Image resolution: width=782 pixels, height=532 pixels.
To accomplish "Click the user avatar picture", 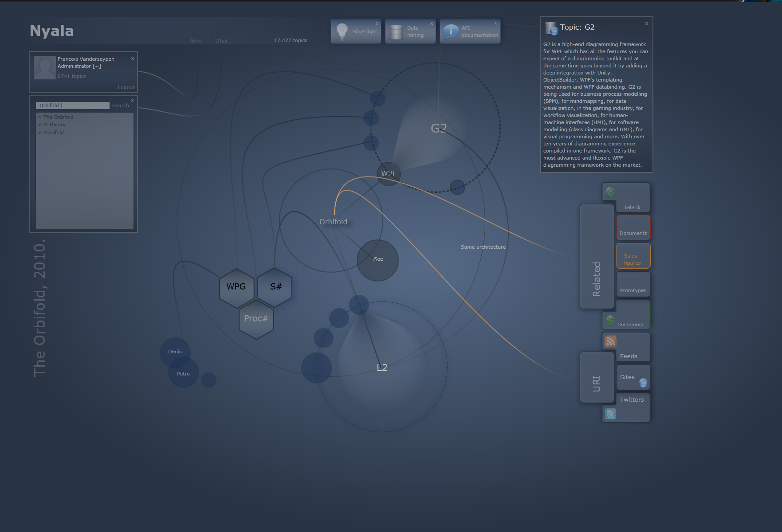I will pyautogui.click(x=45, y=67).
